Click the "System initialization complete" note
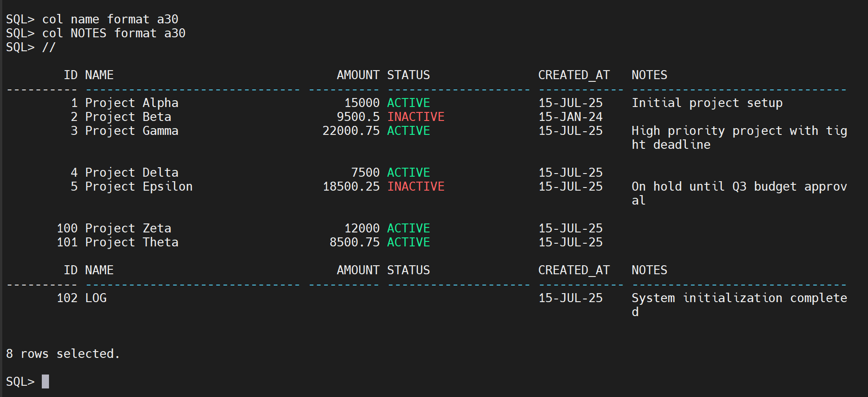This screenshot has height=397, width=868. tap(739, 298)
